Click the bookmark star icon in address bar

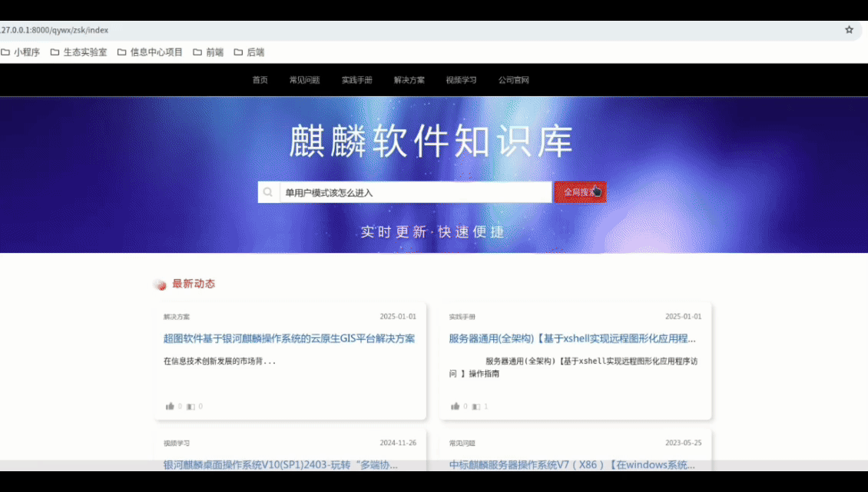click(849, 30)
